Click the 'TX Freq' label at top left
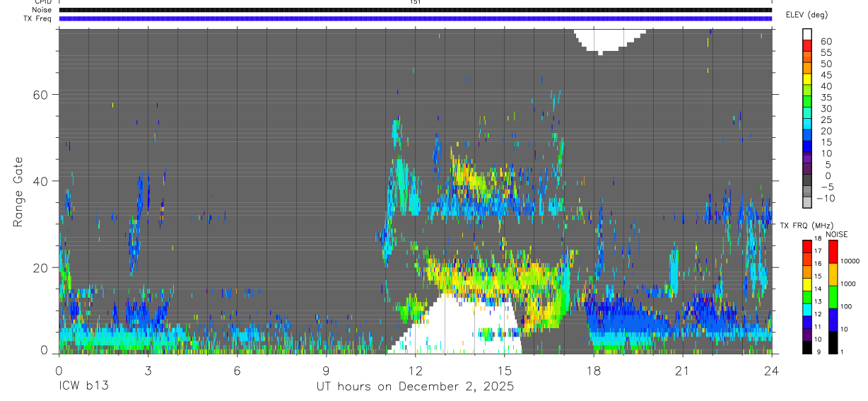 tap(38, 18)
